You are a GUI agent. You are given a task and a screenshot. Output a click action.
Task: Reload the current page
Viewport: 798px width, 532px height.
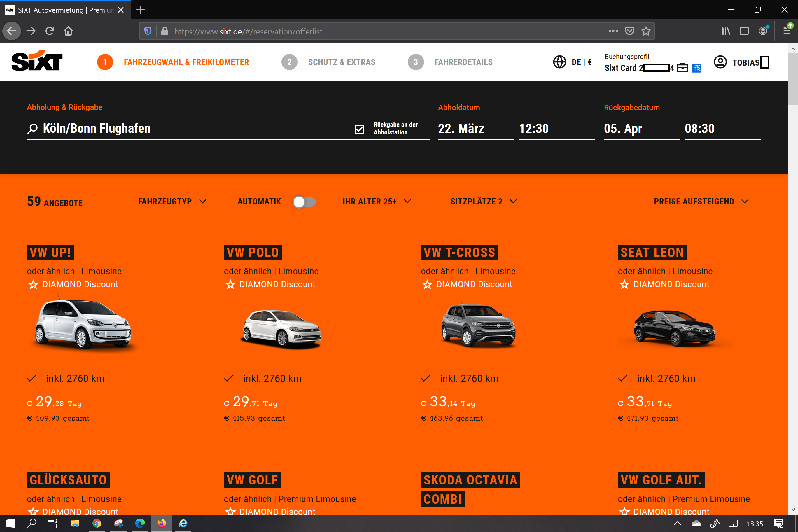tap(50, 31)
